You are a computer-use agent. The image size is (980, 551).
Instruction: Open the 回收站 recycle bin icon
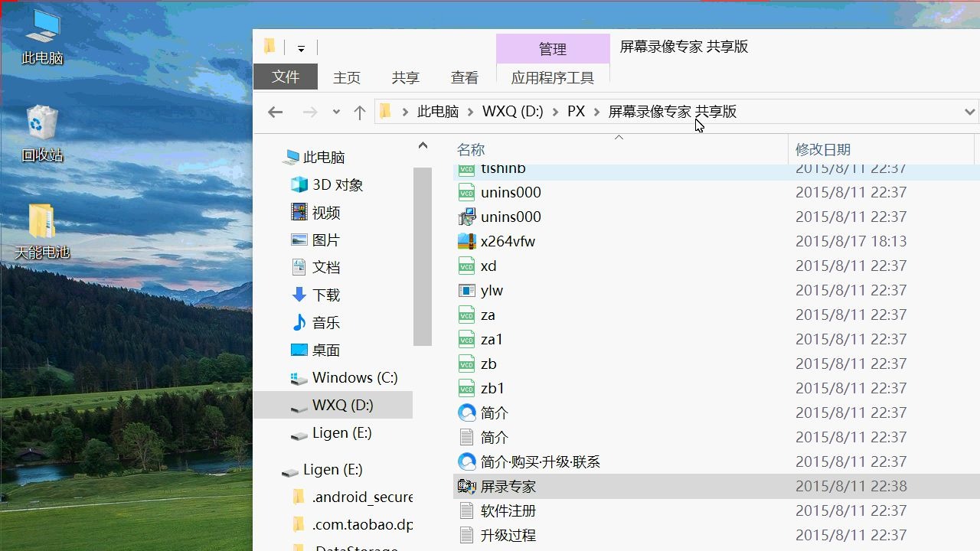pos(42,133)
